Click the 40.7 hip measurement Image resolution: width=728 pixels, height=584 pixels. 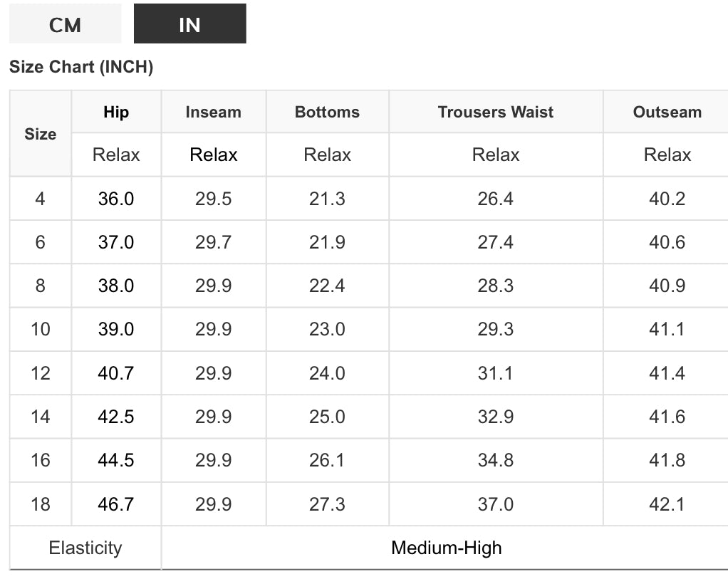click(x=116, y=373)
